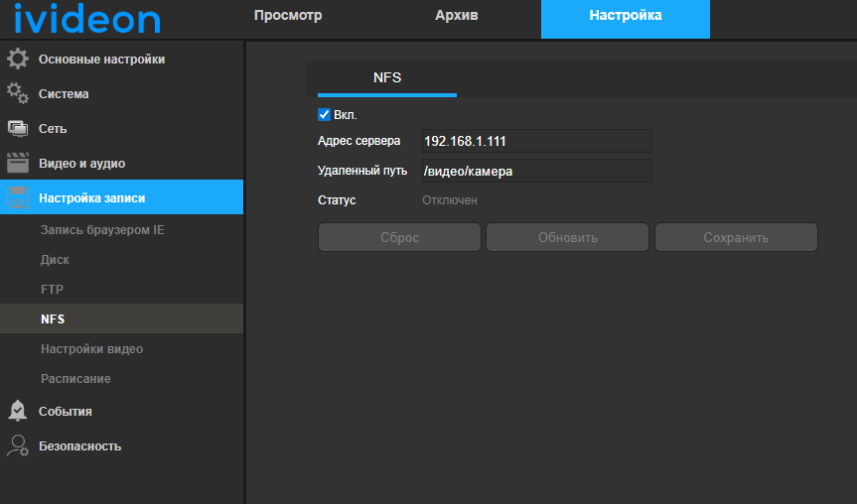The height and width of the screenshot is (504, 857).
Task: Focus the Удаленный путь text field
Action: [x=535, y=171]
